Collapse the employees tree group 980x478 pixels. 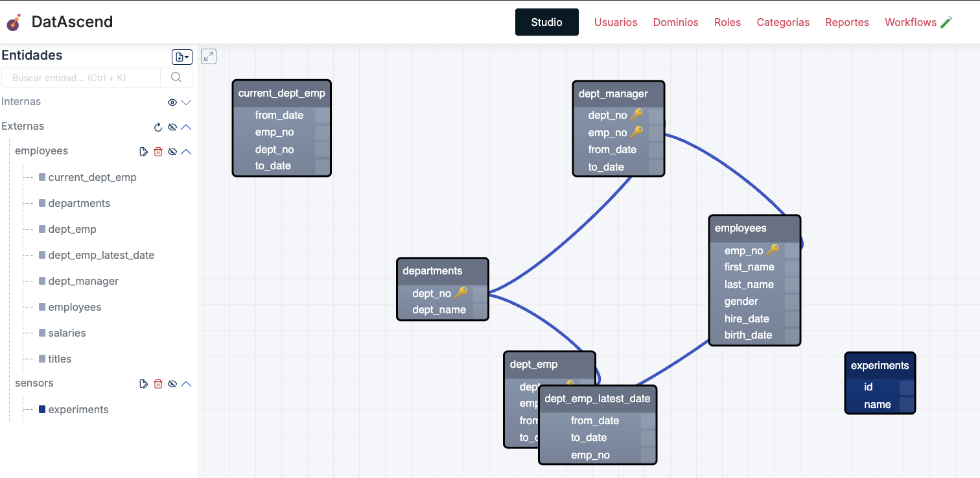tap(187, 152)
